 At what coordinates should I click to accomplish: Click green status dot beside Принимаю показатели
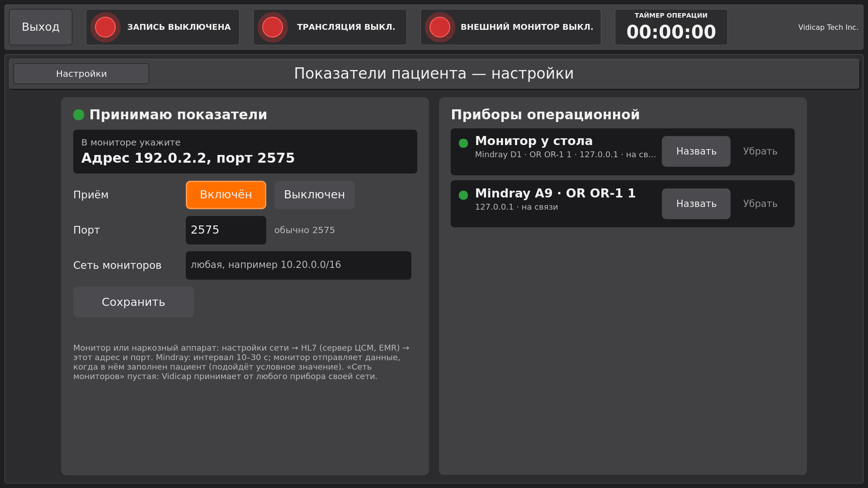click(x=79, y=115)
